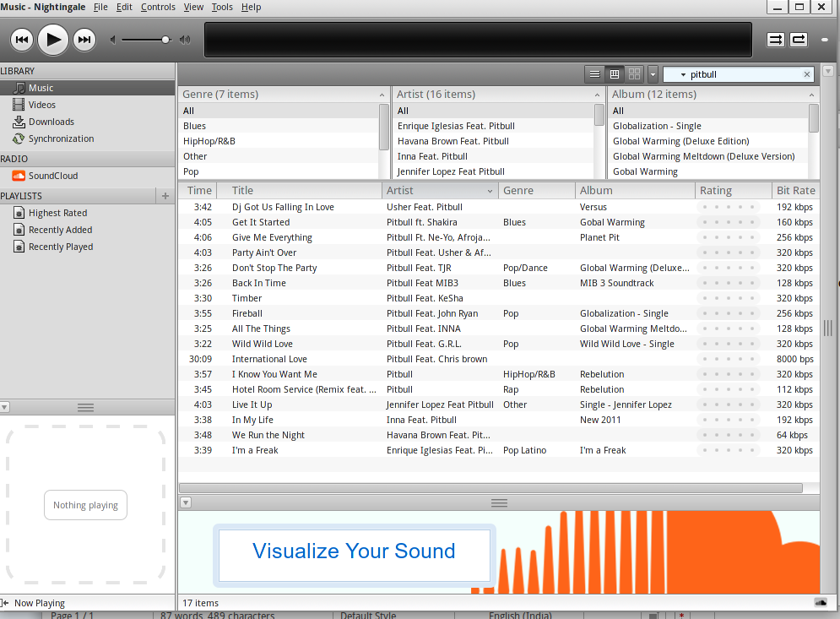Click the mini player mode button
The image size is (840, 619).
point(825,40)
